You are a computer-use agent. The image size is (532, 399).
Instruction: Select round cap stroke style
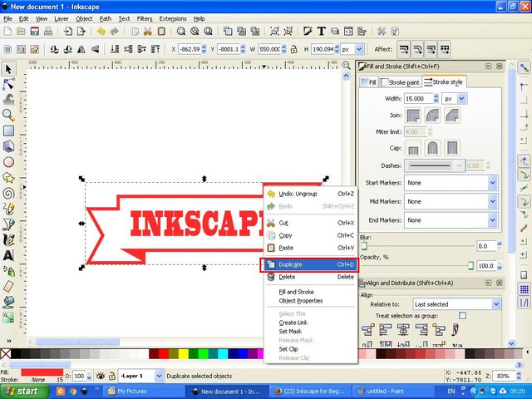[x=432, y=148]
